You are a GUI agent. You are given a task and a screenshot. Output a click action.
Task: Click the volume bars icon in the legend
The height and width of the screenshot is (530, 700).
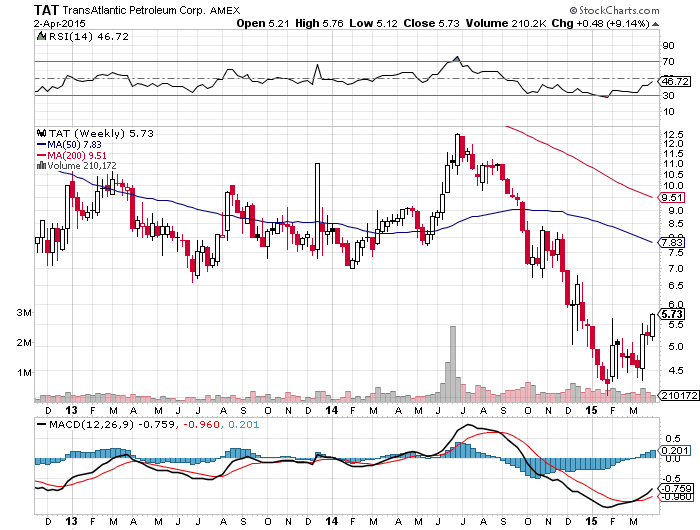tap(41, 166)
